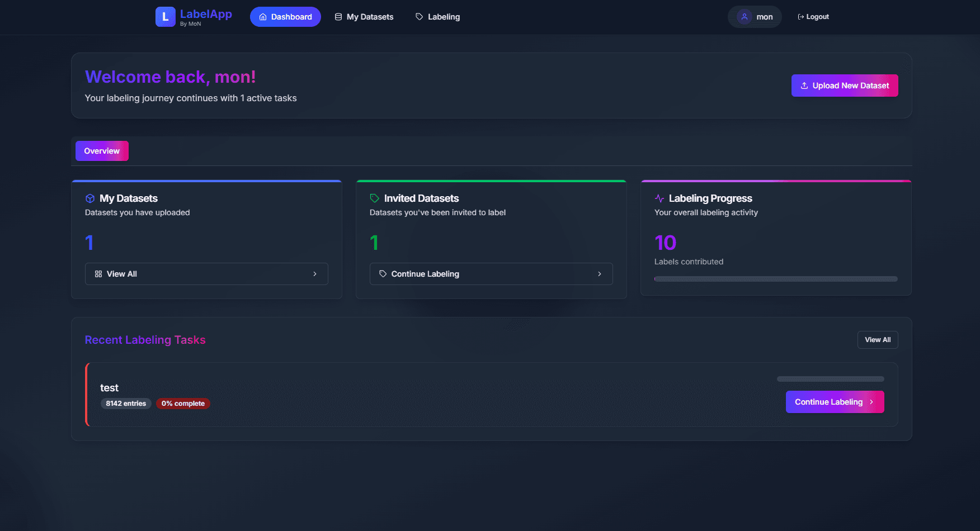This screenshot has width=980, height=531.
Task: Click arrow on test task Continue Labeling button
Action: (871, 402)
